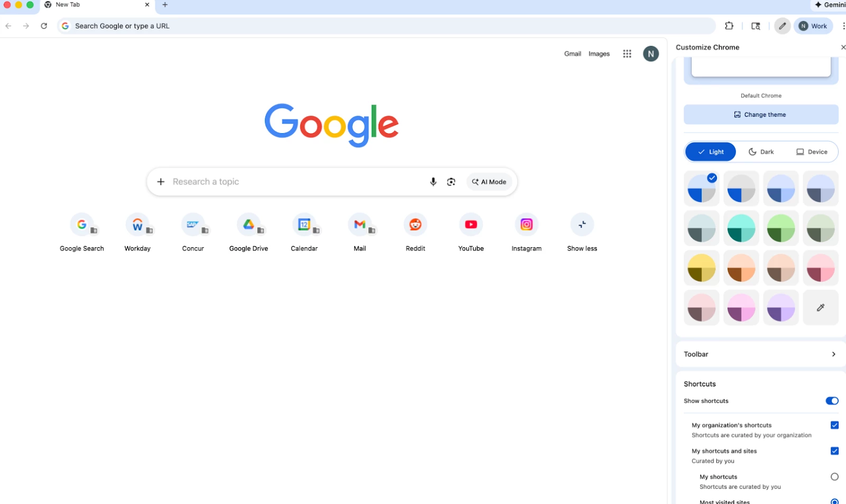Select the red rose color swatch
This screenshot has height=504, width=846.
tap(821, 268)
